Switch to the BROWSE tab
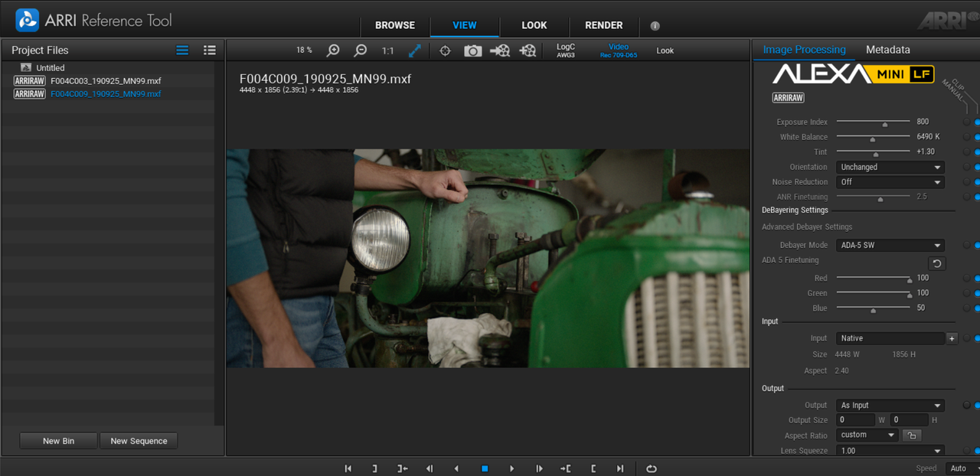The width and height of the screenshot is (980, 476). (x=395, y=25)
